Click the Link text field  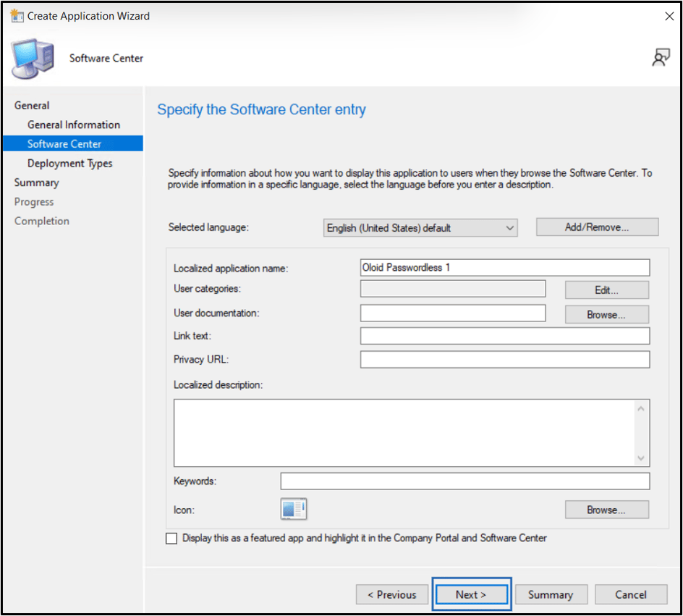505,336
